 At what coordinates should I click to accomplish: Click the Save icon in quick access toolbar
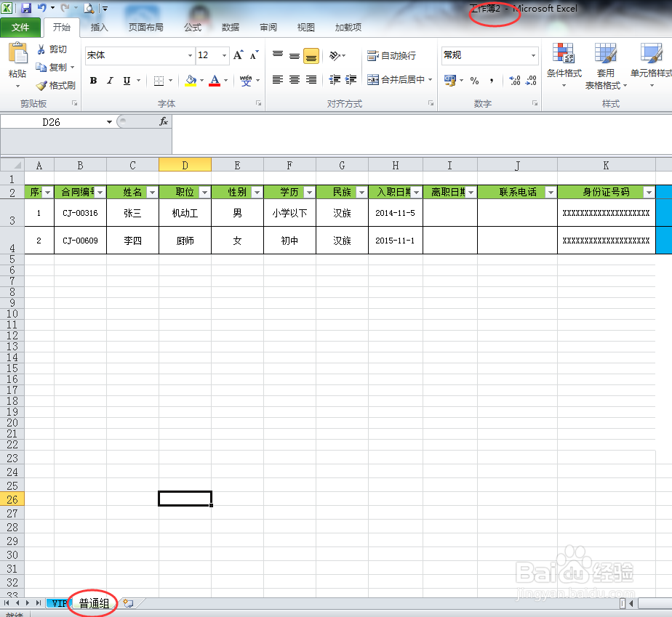pos(26,8)
